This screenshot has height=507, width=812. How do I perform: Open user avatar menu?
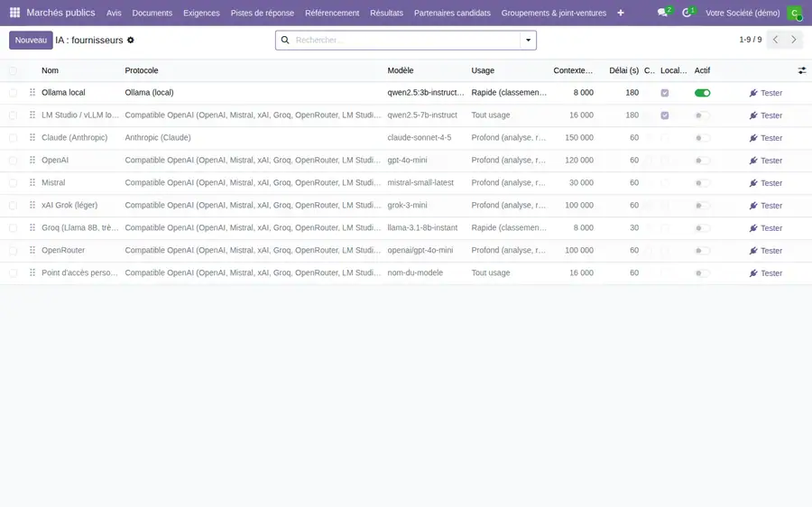click(x=794, y=13)
